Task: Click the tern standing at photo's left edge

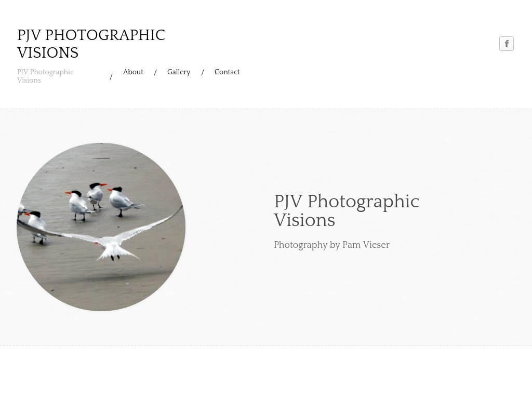Action: coord(22,210)
